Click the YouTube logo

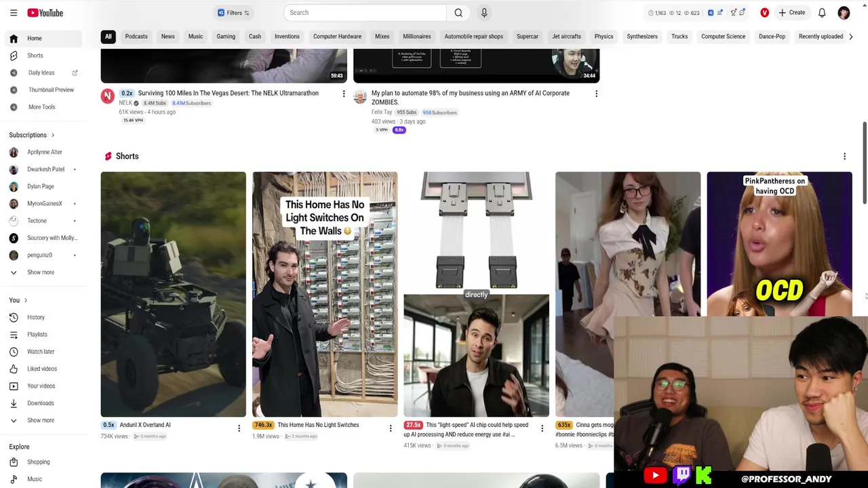(45, 13)
